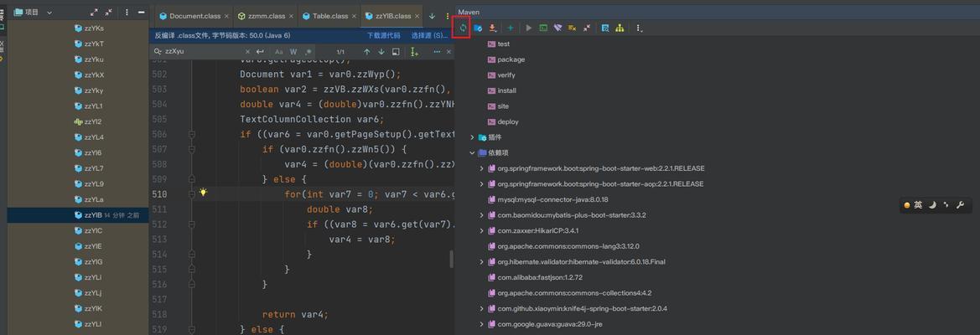Open Maven find/analyze dependencies icon

(x=605, y=28)
